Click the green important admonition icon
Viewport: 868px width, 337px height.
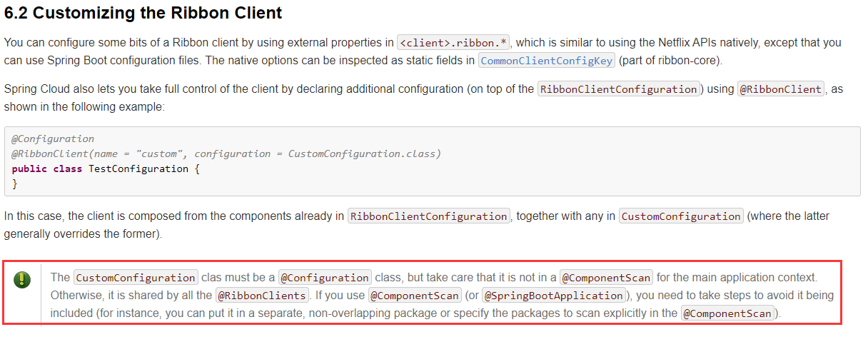23,279
